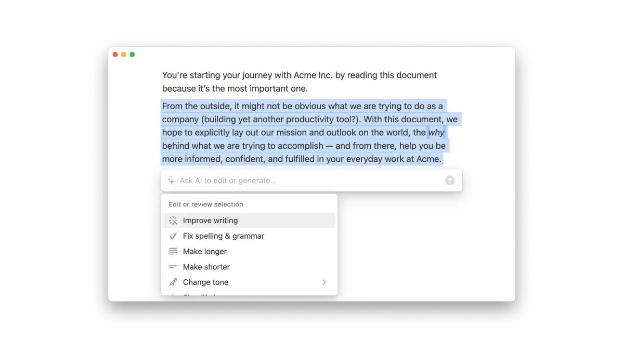Choose Fix spelling & grammar option

point(224,236)
